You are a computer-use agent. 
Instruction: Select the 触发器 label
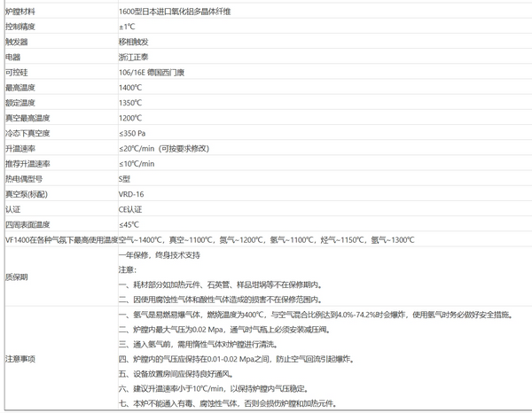coord(16,42)
